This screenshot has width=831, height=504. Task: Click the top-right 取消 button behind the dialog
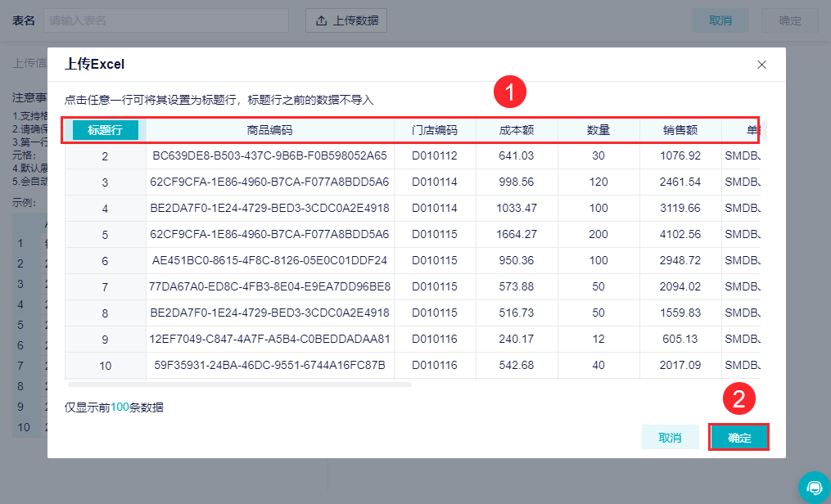click(x=720, y=20)
